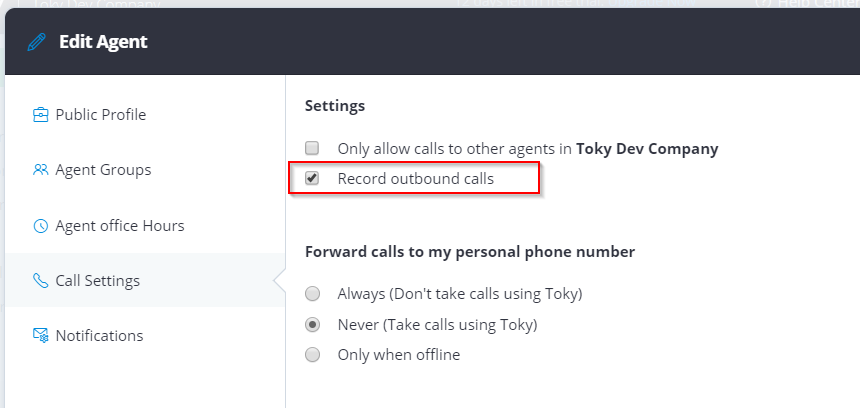Enable only allow calls to other agents checkbox
The height and width of the screenshot is (408, 860).
coord(312,149)
